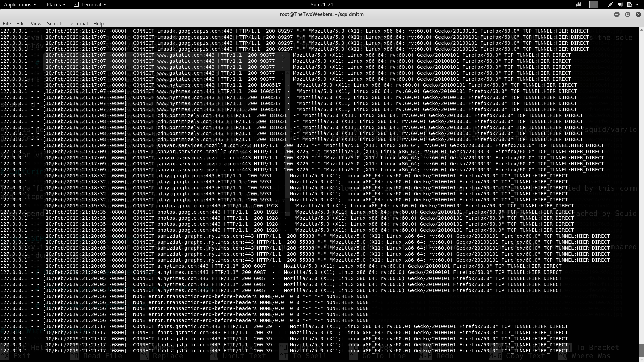
Task: Open the Search menu
Action: click(x=55, y=24)
